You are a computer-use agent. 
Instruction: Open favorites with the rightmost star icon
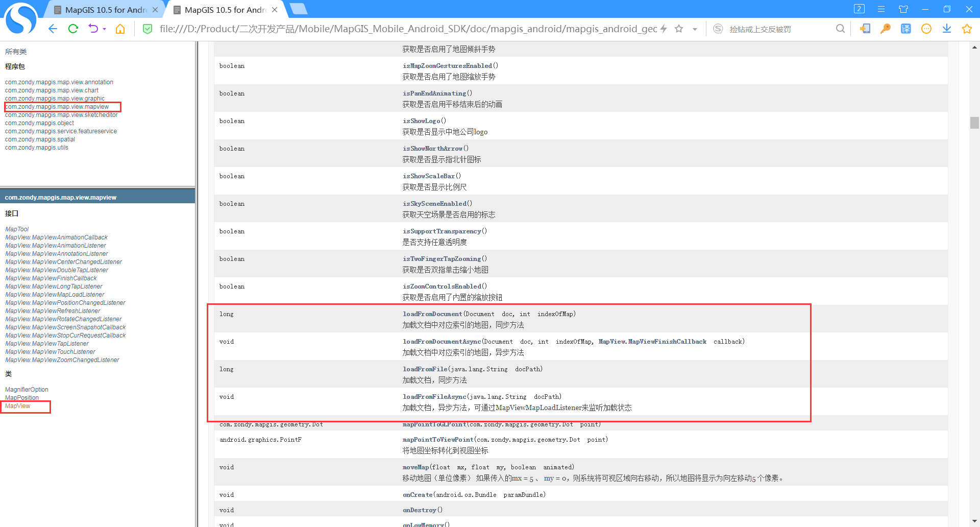(x=967, y=29)
